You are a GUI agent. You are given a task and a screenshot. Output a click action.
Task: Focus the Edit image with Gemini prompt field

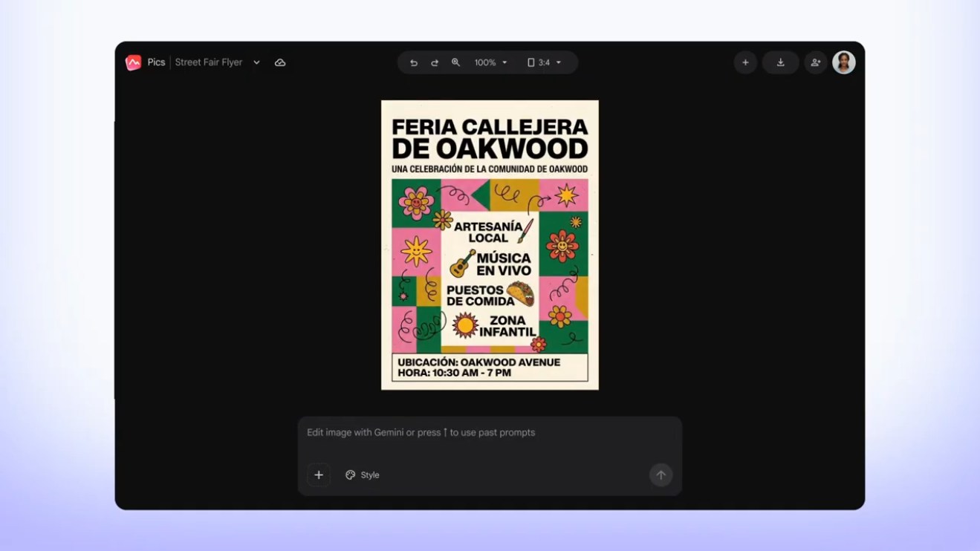pos(490,432)
